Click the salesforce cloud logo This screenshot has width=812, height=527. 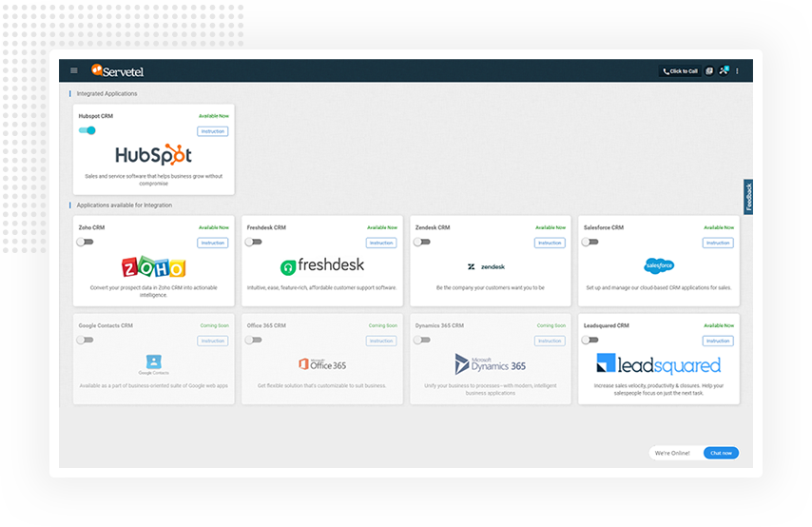point(659,265)
